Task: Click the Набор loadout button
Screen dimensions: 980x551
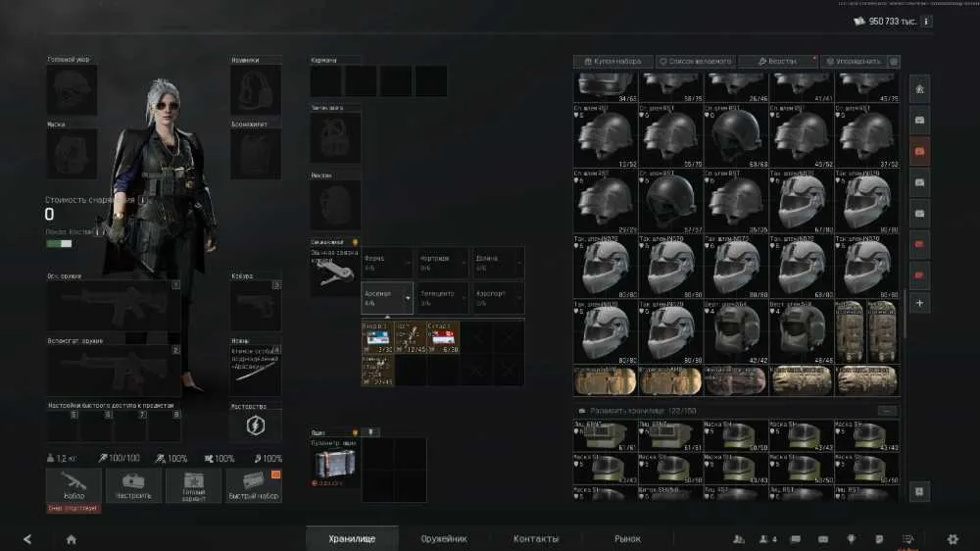Action: 73,486
